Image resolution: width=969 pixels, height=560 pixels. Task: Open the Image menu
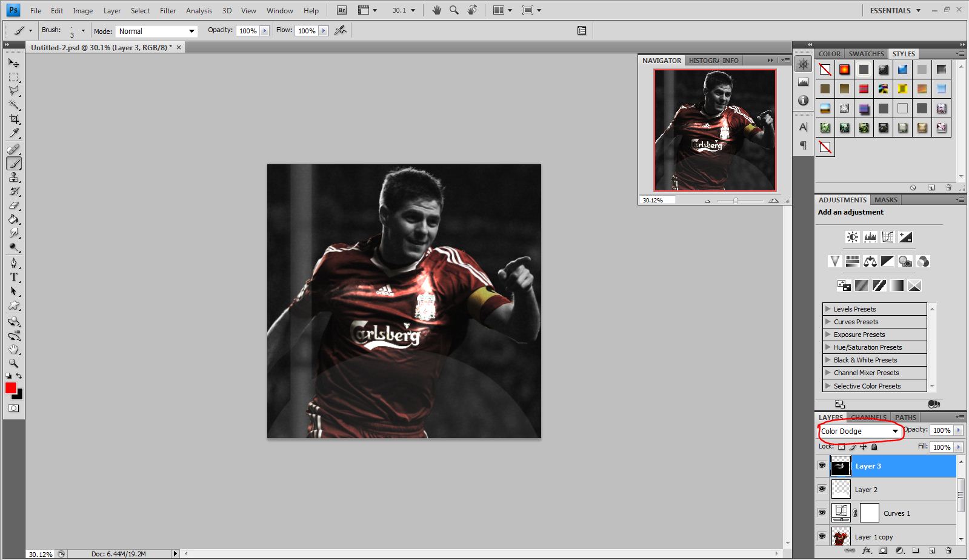[x=82, y=10]
